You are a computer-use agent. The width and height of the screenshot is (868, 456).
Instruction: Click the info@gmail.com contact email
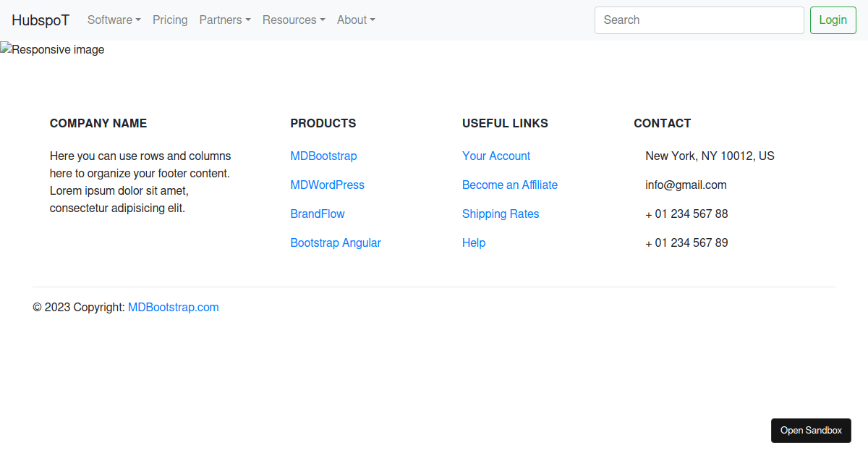(686, 185)
